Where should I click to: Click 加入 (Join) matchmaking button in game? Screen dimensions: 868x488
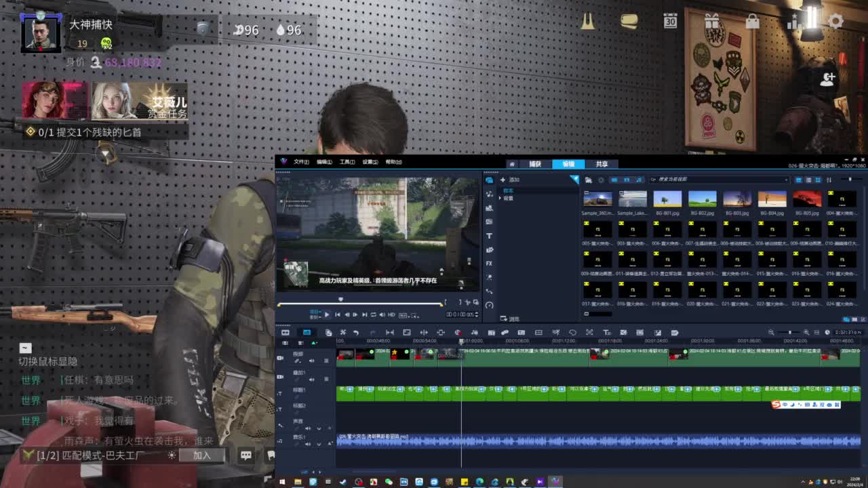pos(202,455)
